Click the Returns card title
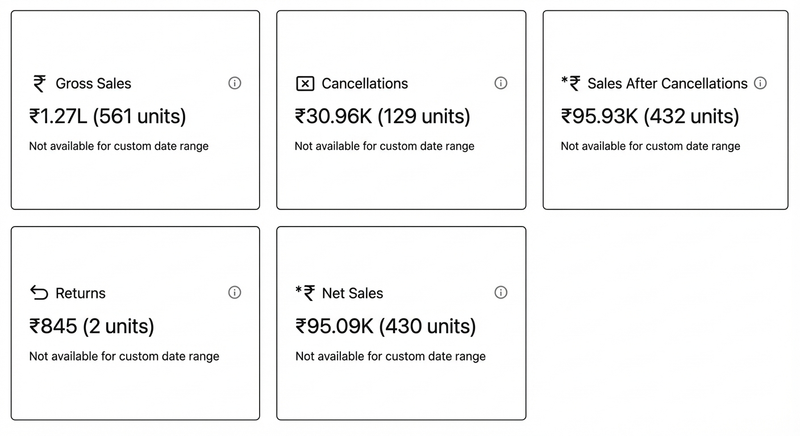Image resolution: width=800 pixels, height=436 pixels. tap(80, 294)
